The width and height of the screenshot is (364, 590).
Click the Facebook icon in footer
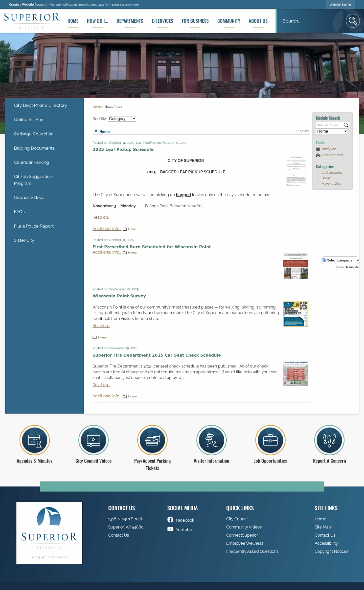[x=170, y=520]
